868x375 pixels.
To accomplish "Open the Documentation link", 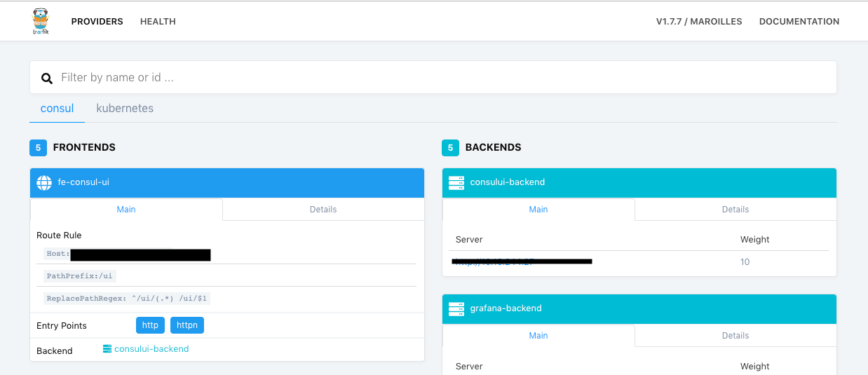I will click(799, 22).
